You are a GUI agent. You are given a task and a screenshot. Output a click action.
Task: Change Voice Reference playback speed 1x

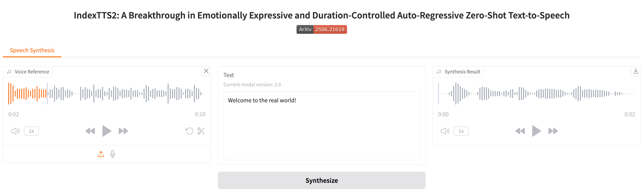[x=31, y=131]
